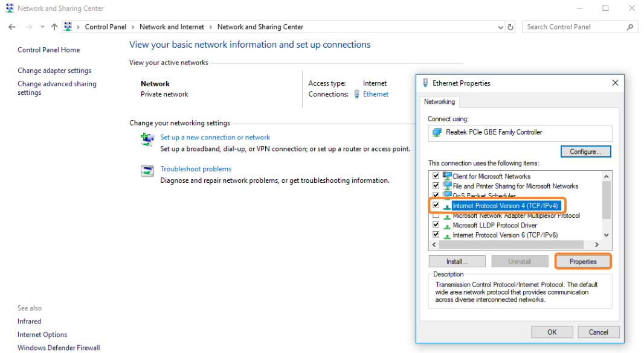Maximize the Network and Sharing Center window
Screen dimensions: 644x353
tap(605, 8)
